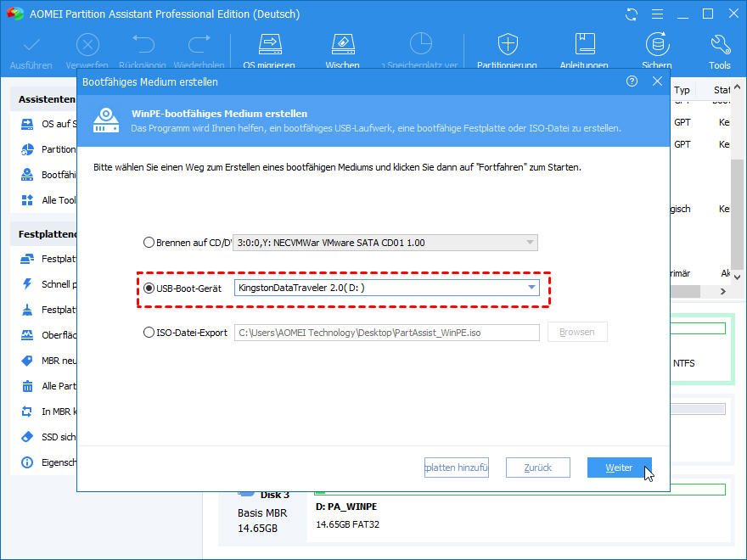Open the CD/DVD drive dropdown
This screenshot has width=747, height=560.
point(385,243)
